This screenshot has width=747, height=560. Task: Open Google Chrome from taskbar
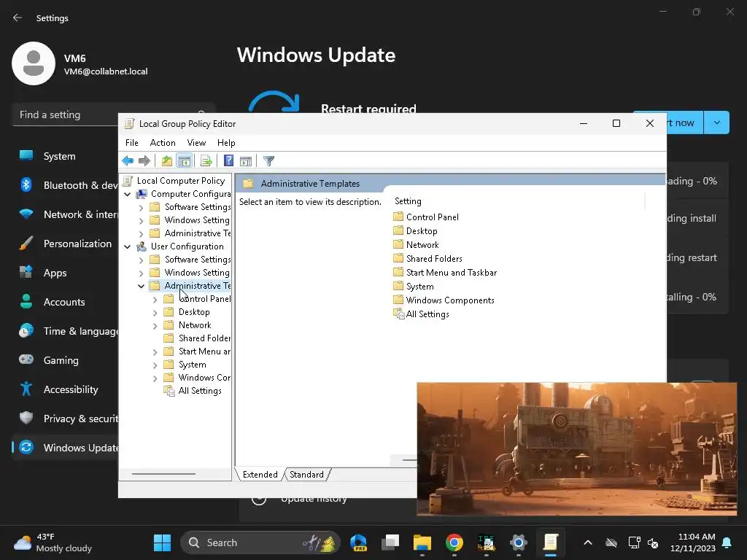[x=454, y=542]
